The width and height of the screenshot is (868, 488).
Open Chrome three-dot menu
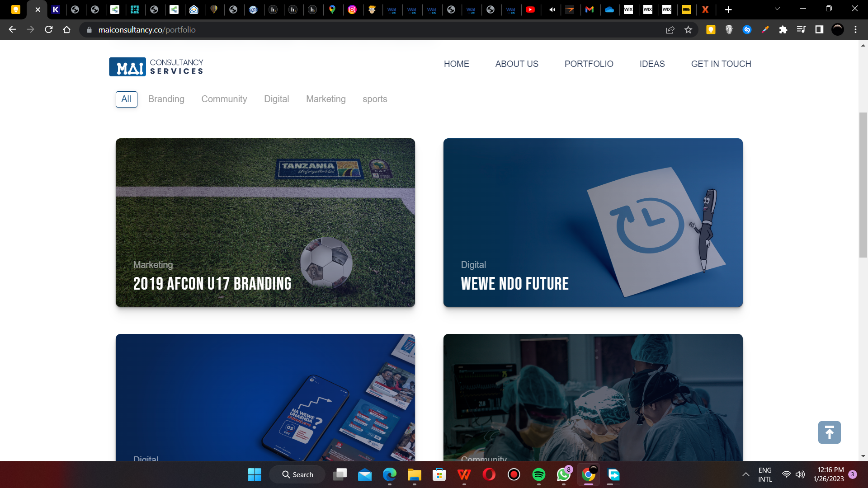coord(855,30)
